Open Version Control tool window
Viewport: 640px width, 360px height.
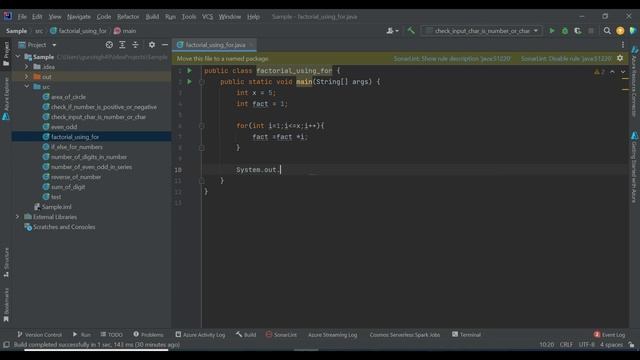click(x=40, y=335)
